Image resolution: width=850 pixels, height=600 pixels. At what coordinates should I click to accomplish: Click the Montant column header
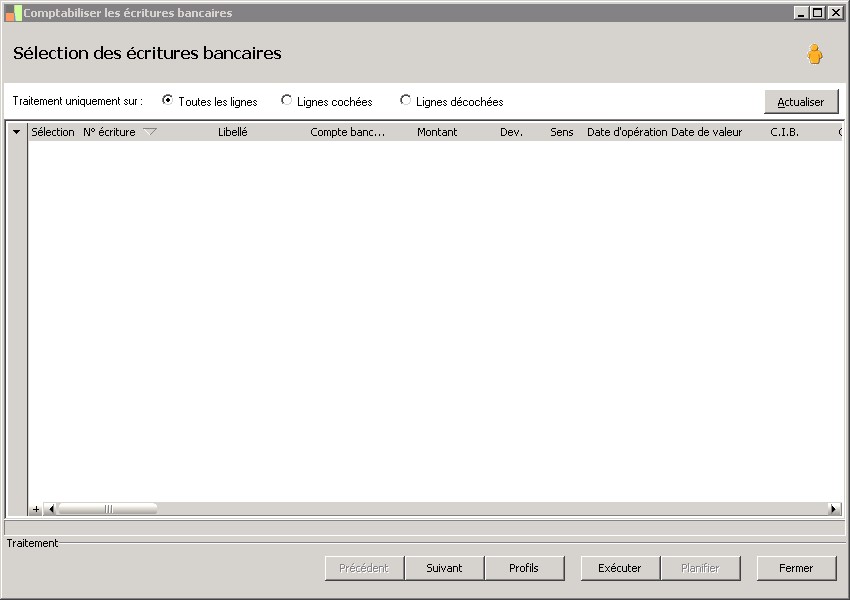click(437, 132)
